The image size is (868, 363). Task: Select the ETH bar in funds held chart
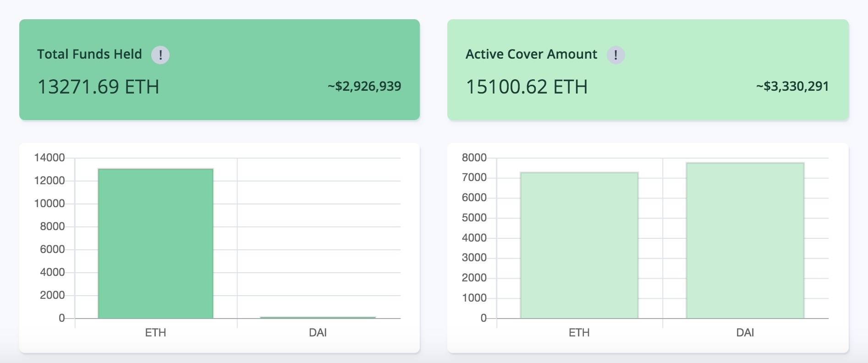coord(156,243)
